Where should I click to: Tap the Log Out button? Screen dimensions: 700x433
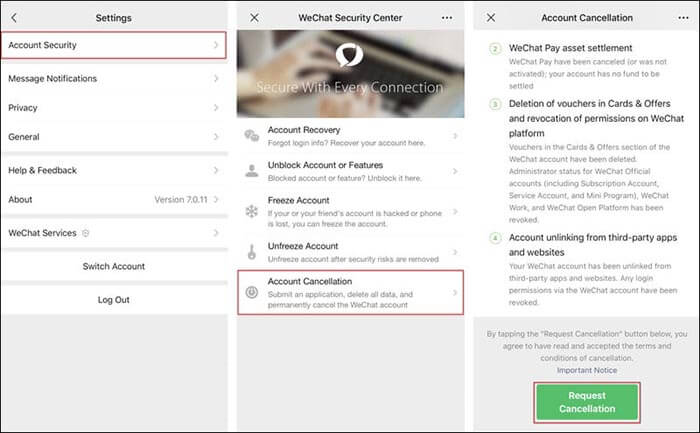pos(113,299)
